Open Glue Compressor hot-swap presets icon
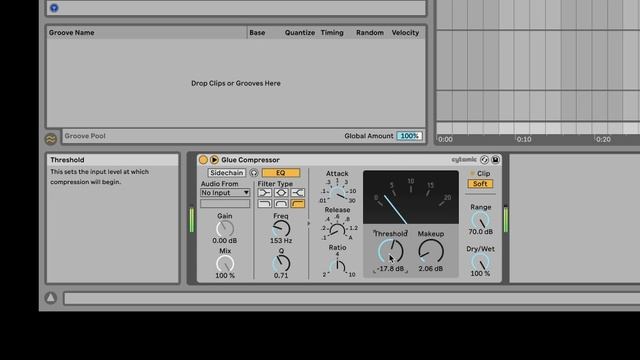The height and width of the screenshot is (360, 640). point(484,160)
